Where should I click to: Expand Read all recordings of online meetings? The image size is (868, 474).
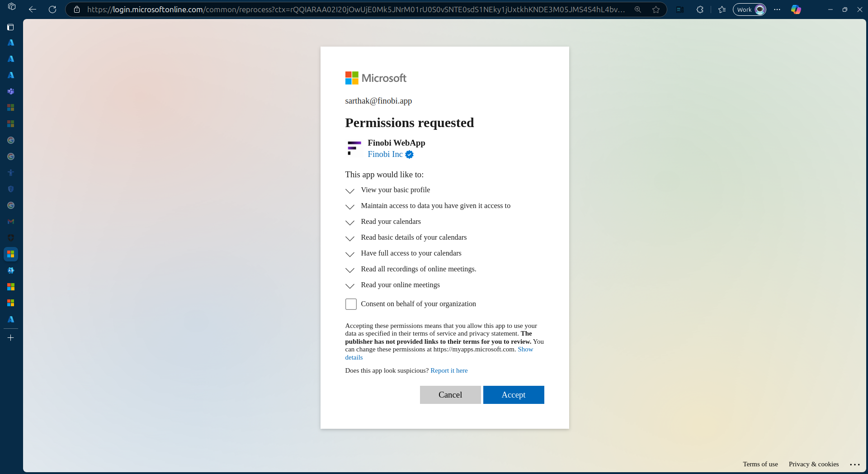point(350,270)
